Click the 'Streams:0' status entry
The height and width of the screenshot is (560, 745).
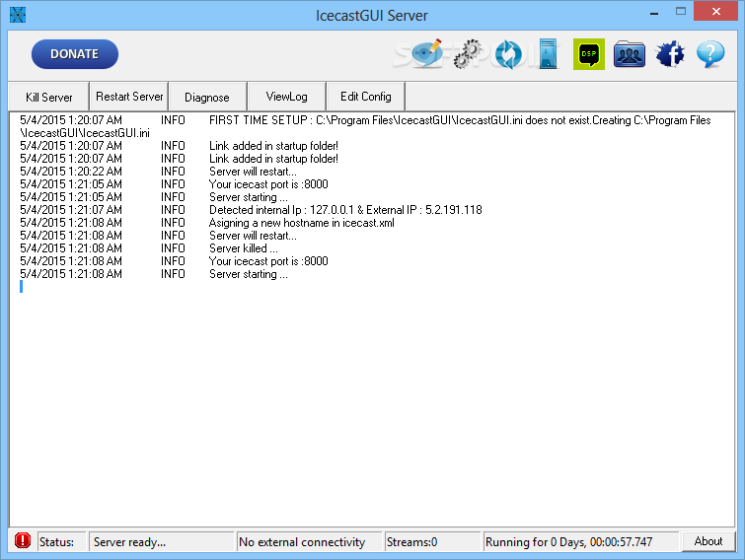click(411, 542)
